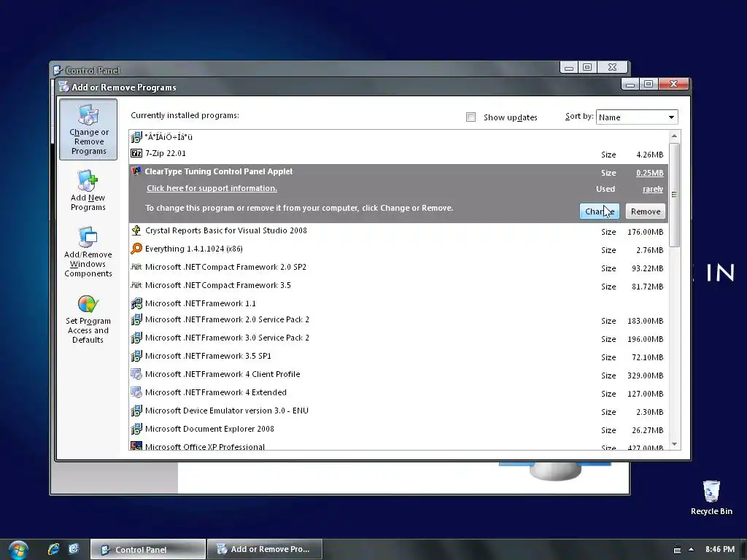Click the .NET Compact Framework 3.5 icon
The image size is (747, 560).
coord(136,285)
